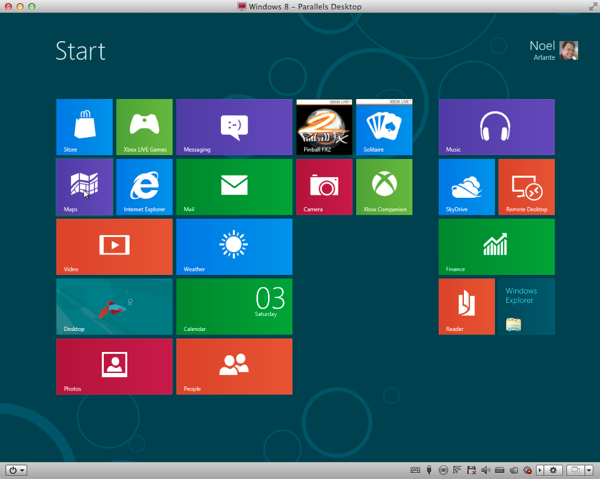Launch Internet Explorer tile
Screen dimensions: 600x479
point(144,187)
